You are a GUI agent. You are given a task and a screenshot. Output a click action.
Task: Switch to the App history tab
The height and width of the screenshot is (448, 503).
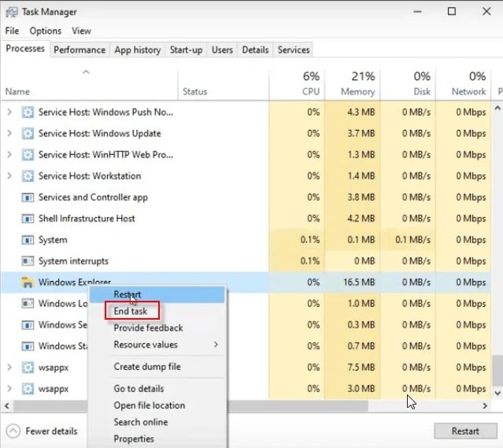click(x=137, y=50)
